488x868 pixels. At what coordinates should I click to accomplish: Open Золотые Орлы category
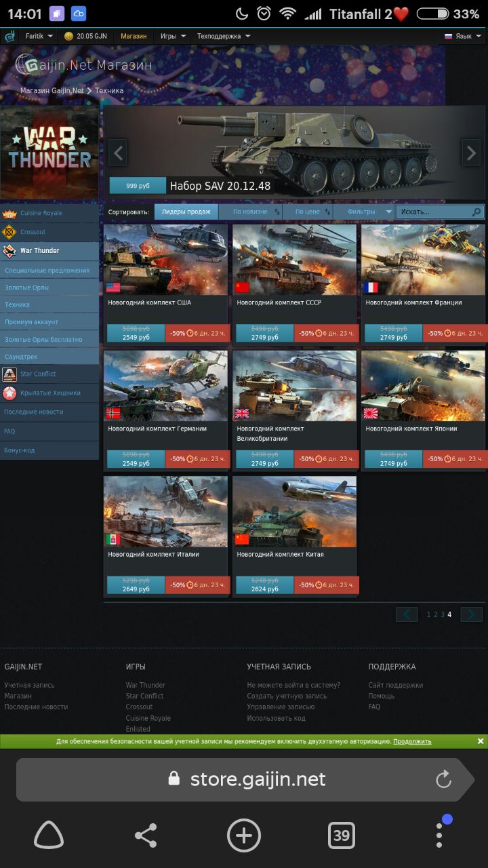point(49,288)
